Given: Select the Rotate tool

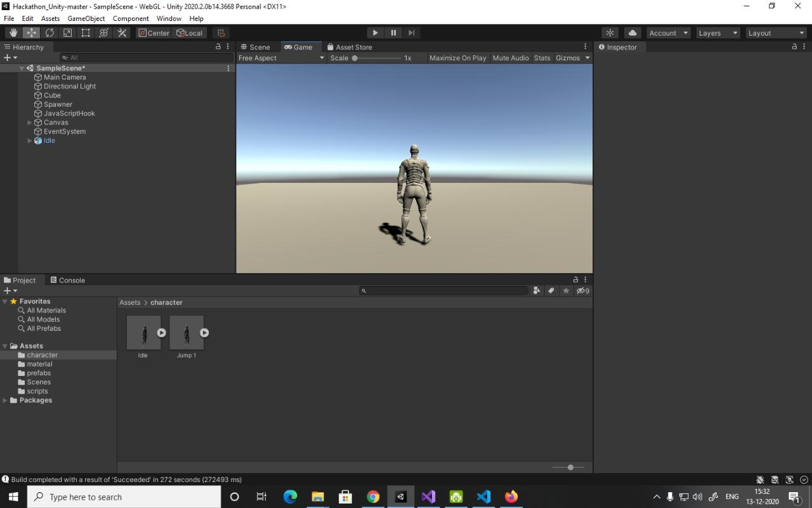Looking at the screenshot, I should 49,33.
